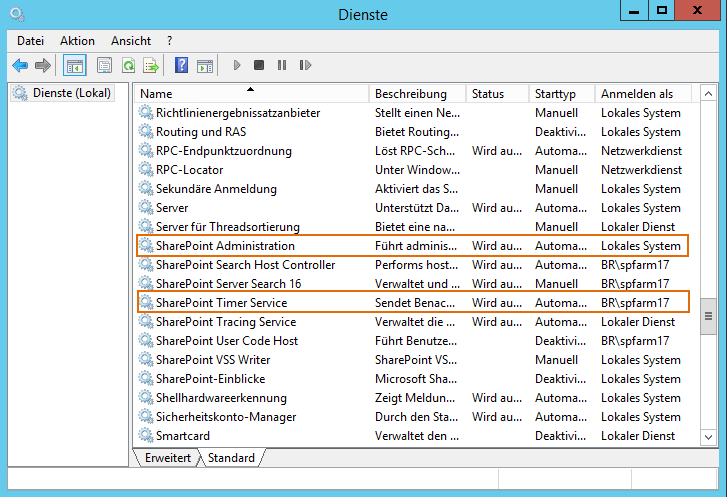Select the gear icon of RPC-Locator
The image size is (727, 497).
146,169
